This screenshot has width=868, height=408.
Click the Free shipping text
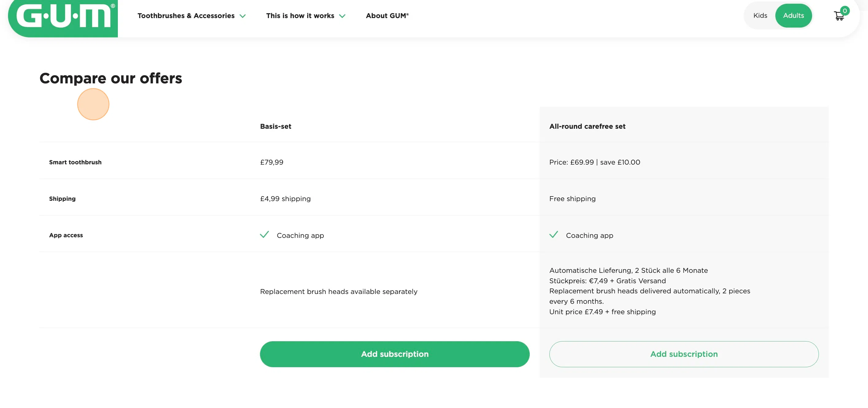click(572, 199)
